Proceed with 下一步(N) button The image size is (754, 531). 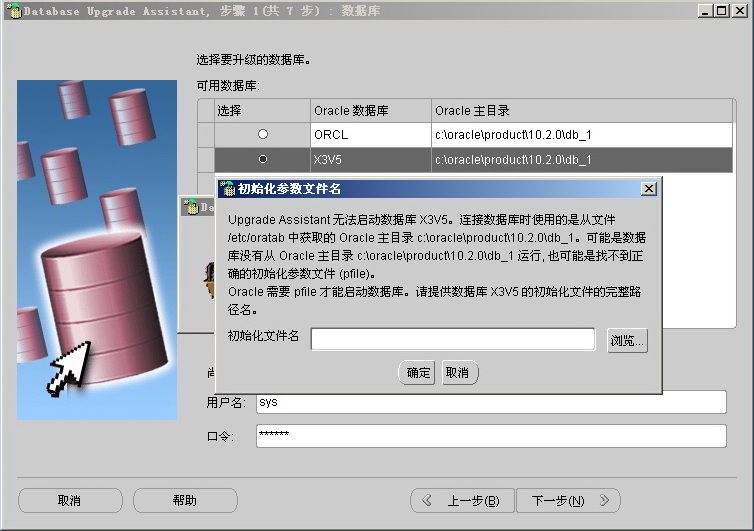pyautogui.click(x=568, y=500)
